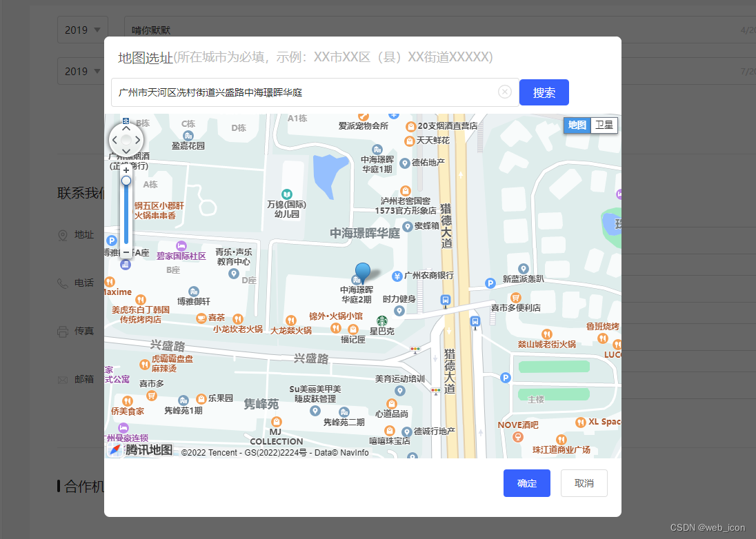Click the 盈嘉花园 building icon
Image resolution: width=756 pixels, height=539 pixels.
click(188, 135)
